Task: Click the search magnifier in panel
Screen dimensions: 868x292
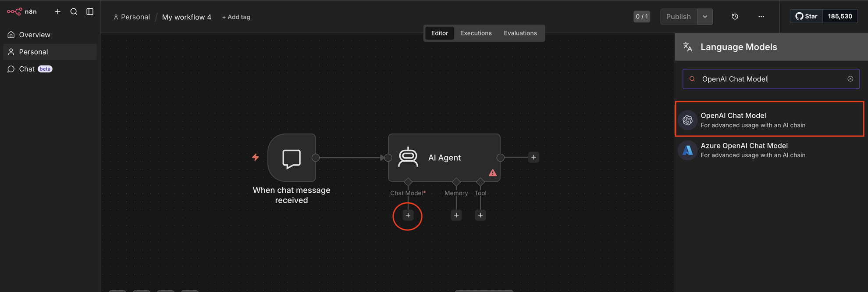Action: 692,79
